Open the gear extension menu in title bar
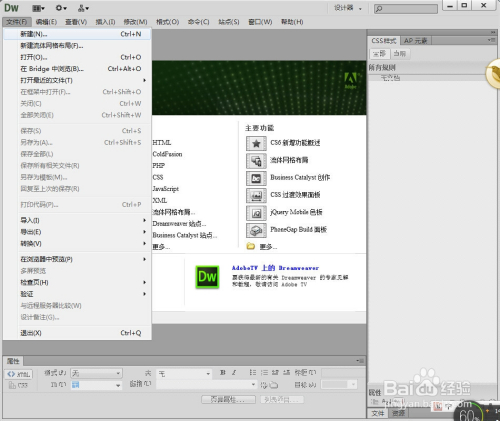Image resolution: width=500 pixels, height=421 pixels. point(61,8)
